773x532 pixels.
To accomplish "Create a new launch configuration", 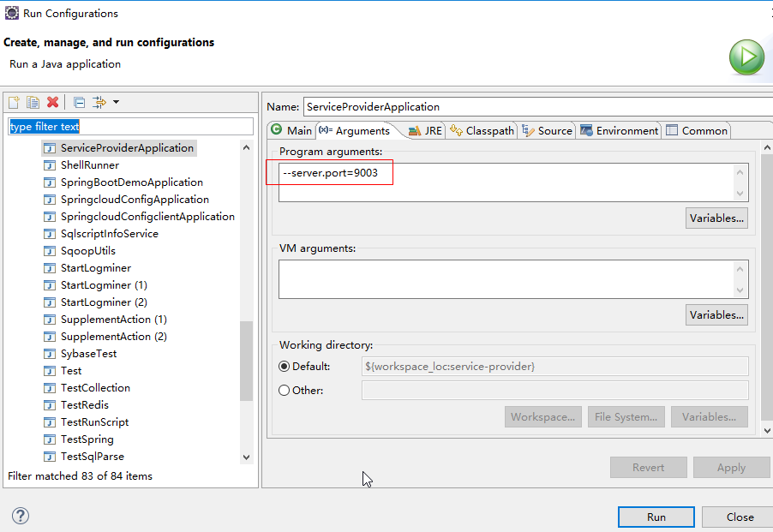I will tap(14, 102).
